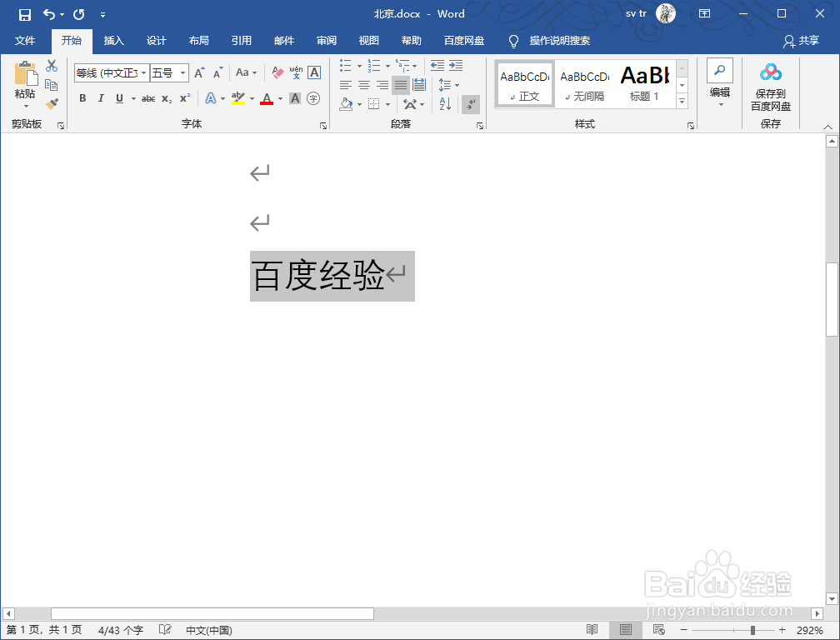
Task: Apply the yellow text highlight color
Action: coord(237,98)
